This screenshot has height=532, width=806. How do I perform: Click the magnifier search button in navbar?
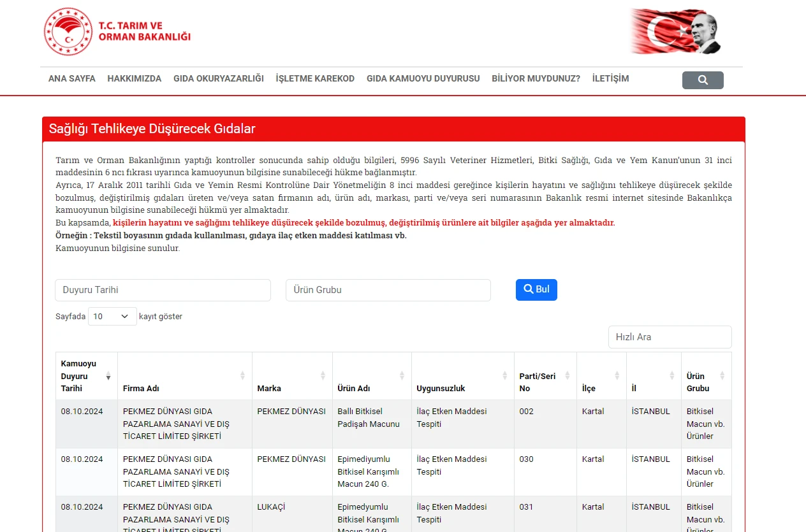pyautogui.click(x=703, y=80)
